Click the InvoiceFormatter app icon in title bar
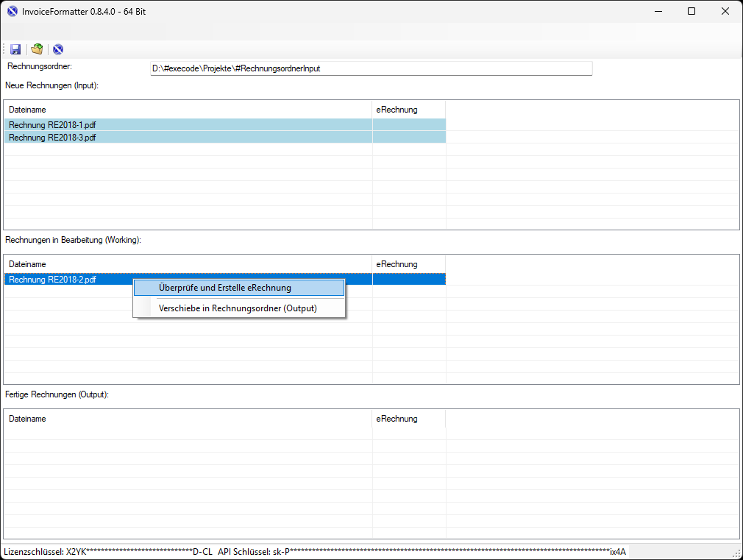The width and height of the screenshot is (743, 560). click(x=13, y=11)
